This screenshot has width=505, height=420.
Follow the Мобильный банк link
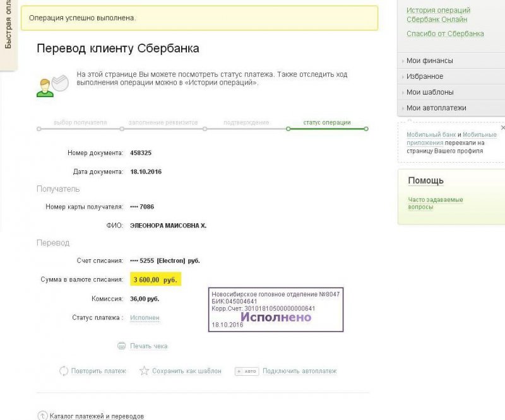point(431,134)
